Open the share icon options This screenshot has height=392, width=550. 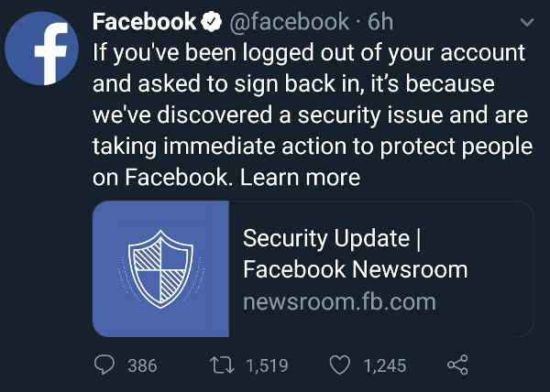tap(457, 365)
